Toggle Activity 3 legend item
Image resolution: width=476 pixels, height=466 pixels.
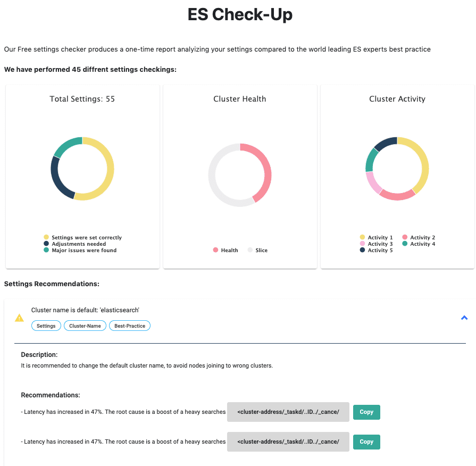[x=376, y=244]
